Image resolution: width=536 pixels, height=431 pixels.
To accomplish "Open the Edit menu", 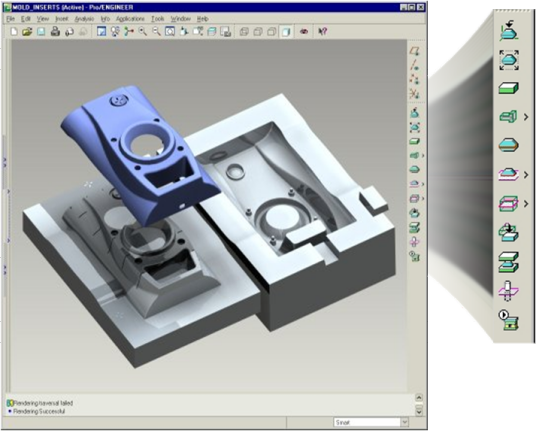I will [26, 19].
